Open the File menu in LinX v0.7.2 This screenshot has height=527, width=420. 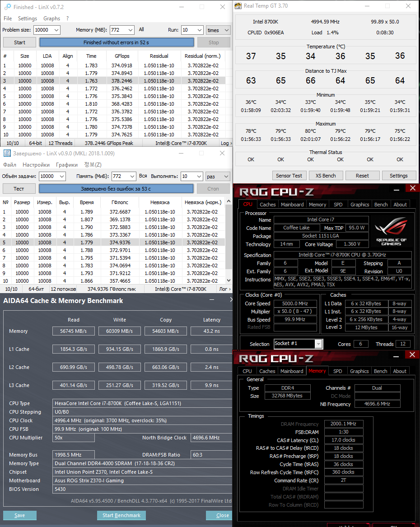[8, 19]
